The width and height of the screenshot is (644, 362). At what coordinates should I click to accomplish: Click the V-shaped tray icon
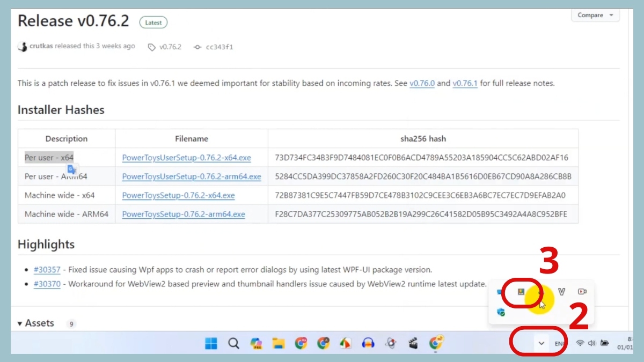562,292
